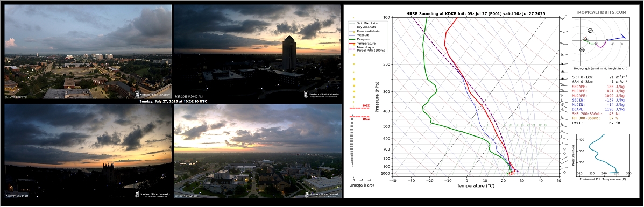The width and height of the screenshot is (644, 207).
Task: Click the HRRR Sounding at KDKB title
Action: tap(476, 13)
